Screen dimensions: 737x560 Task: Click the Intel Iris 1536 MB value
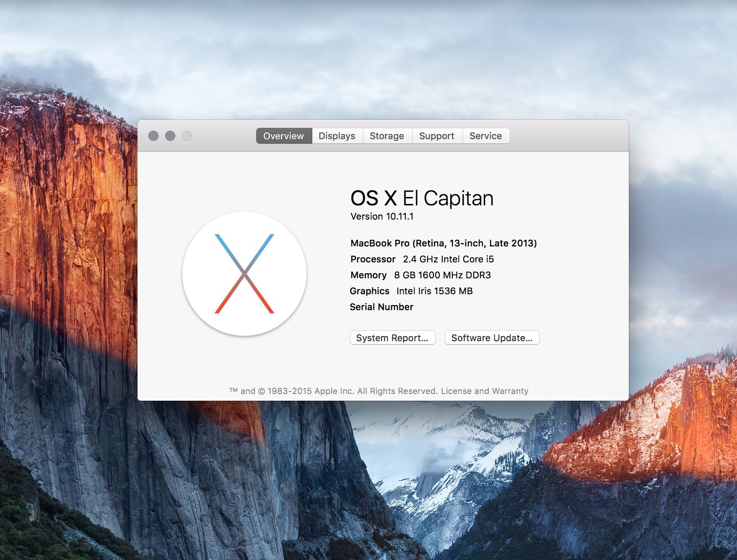(x=434, y=291)
